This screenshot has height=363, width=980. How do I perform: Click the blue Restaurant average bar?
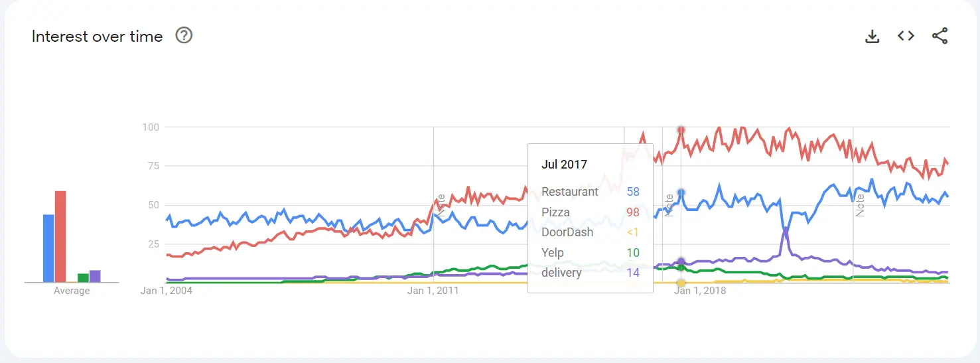click(48, 248)
